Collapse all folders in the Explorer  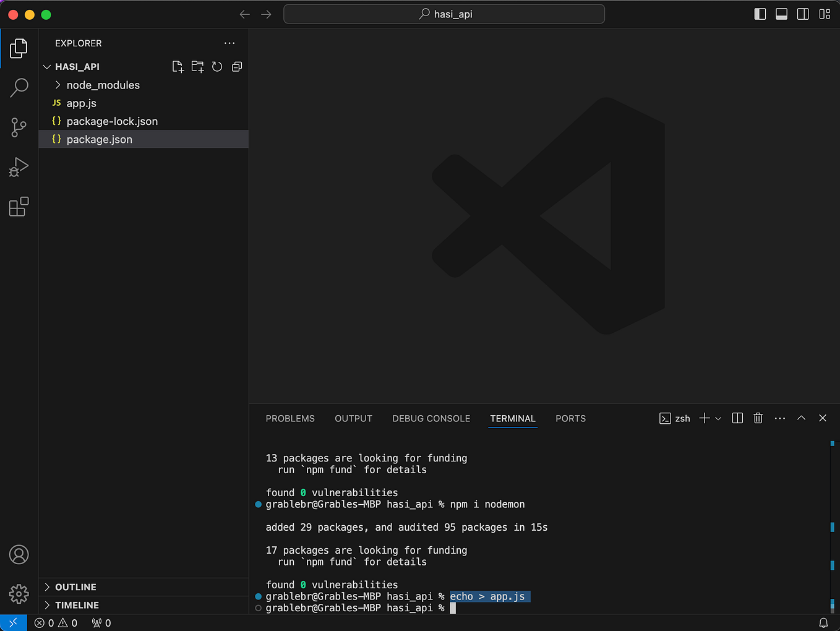point(237,66)
